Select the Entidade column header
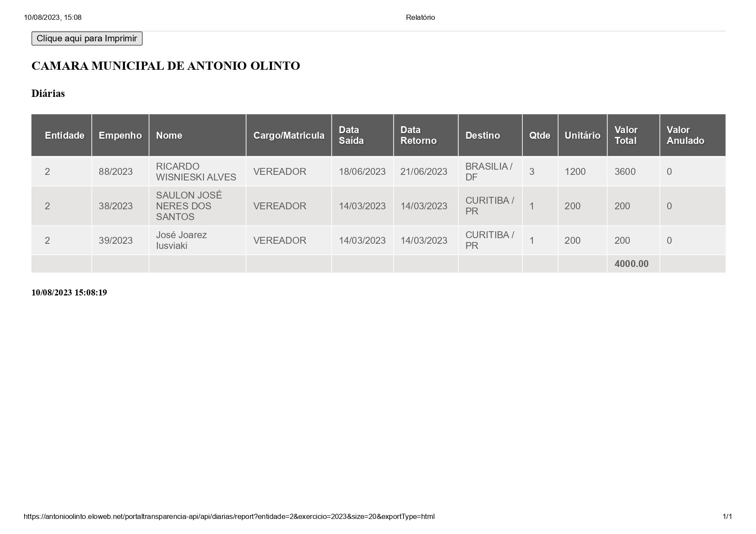This screenshot has height=534, width=756. click(x=64, y=135)
